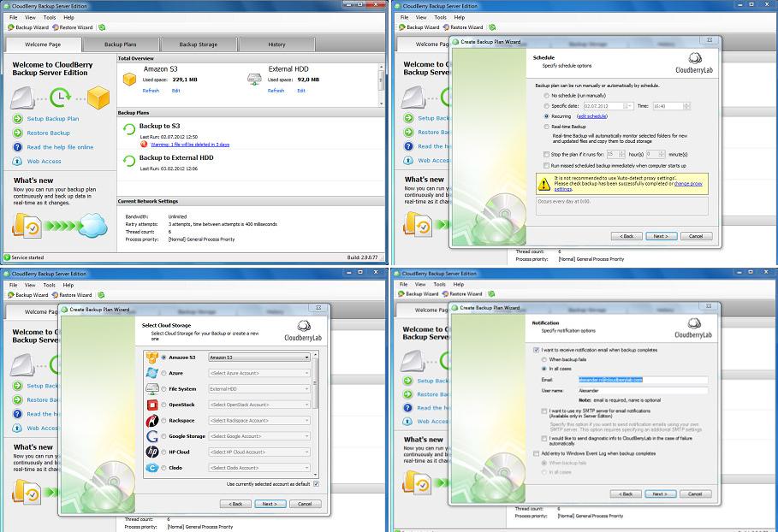Open the Select OpenStack Account dropdown
Screen dimensions: 778x532
pyautogui.click(x=259, y=405)
